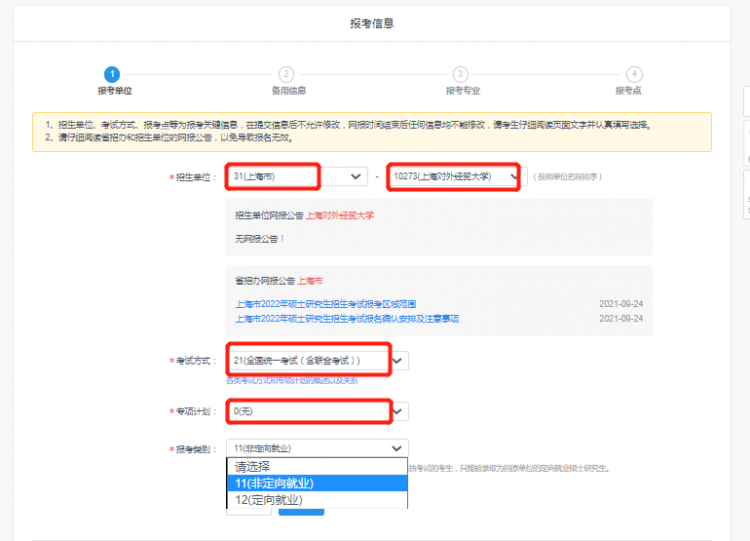The image size is (750, 541).
Task: Click step 4 circle 报考点
Action: pyautogui.click(x=634, y=74)
